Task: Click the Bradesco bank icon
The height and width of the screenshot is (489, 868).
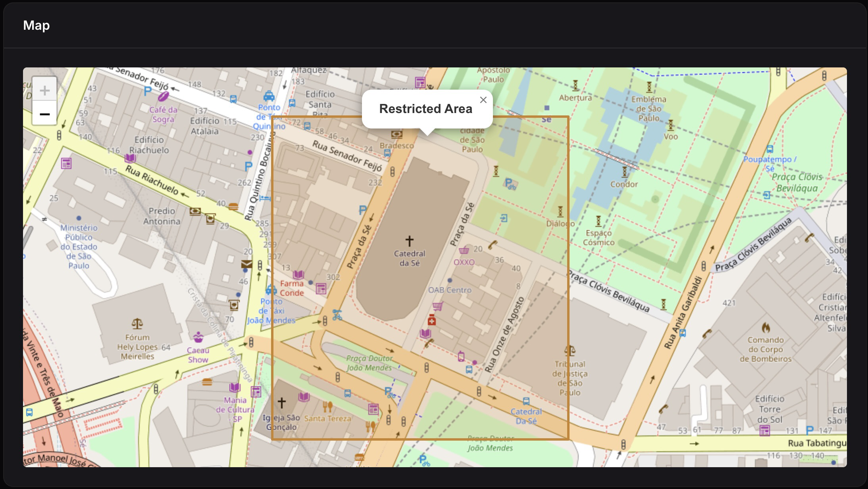Action: coord(396,134)
